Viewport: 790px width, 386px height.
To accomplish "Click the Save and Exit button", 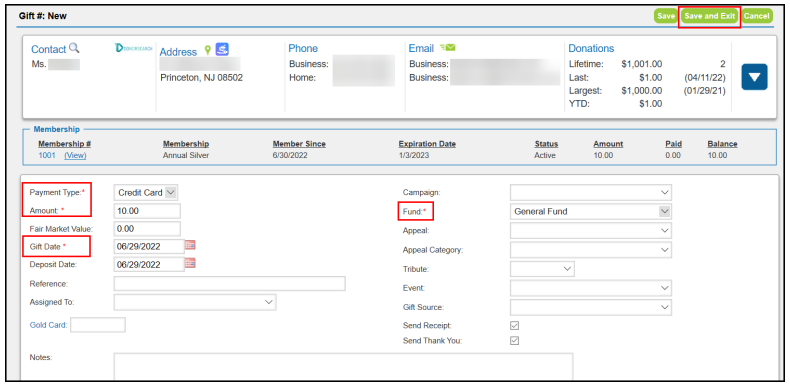I will (x=709, y=16).
